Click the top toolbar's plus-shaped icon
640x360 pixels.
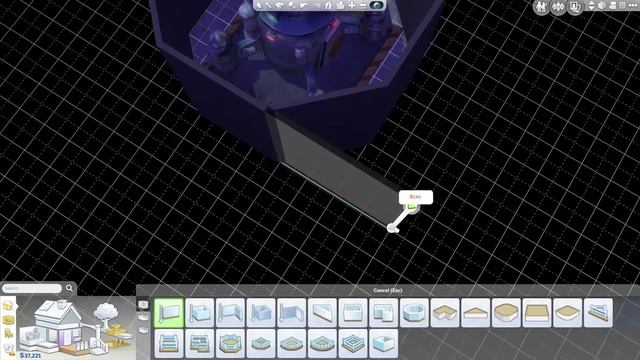(x=351, y=5)
